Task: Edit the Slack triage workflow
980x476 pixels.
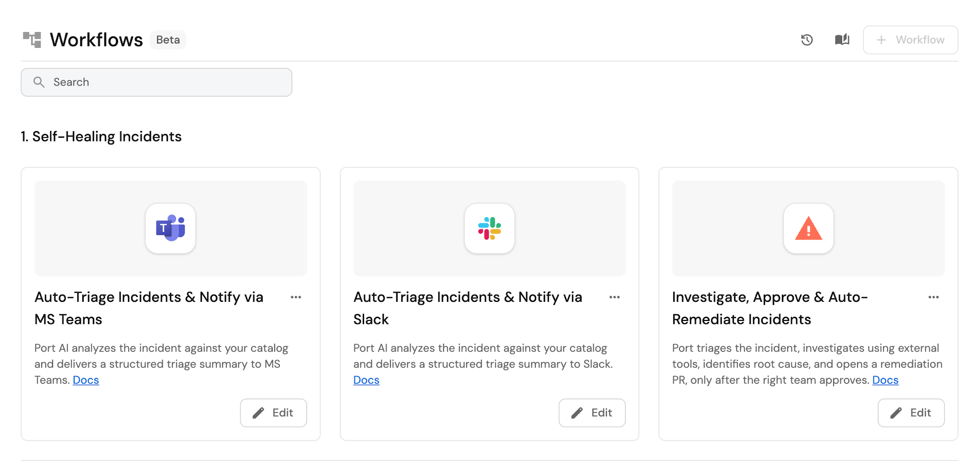Action: (592, 413)
